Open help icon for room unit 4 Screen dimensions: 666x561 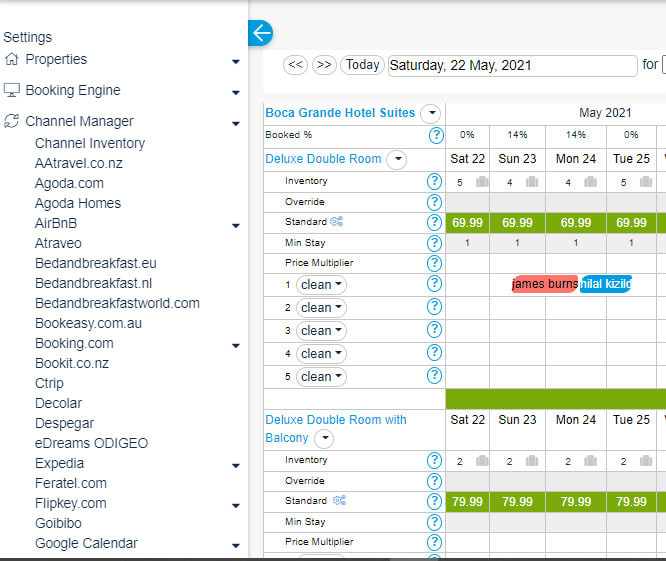[x=434, y=352]
